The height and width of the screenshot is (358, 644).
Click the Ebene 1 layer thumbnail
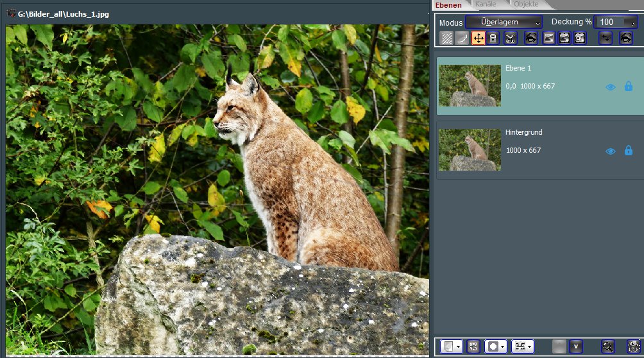click(469, 85)
